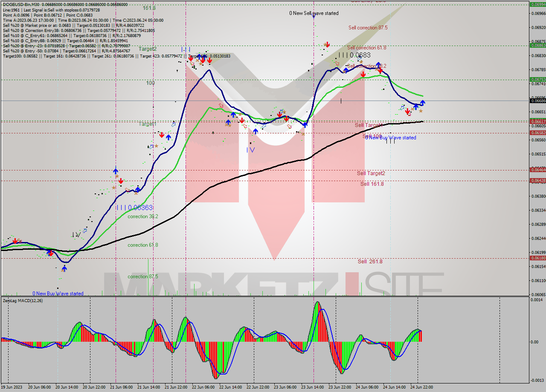This screenshot has width=546, height=392.
Task: Click the 0.06920 price axis value
Action: tap(538, 27)
